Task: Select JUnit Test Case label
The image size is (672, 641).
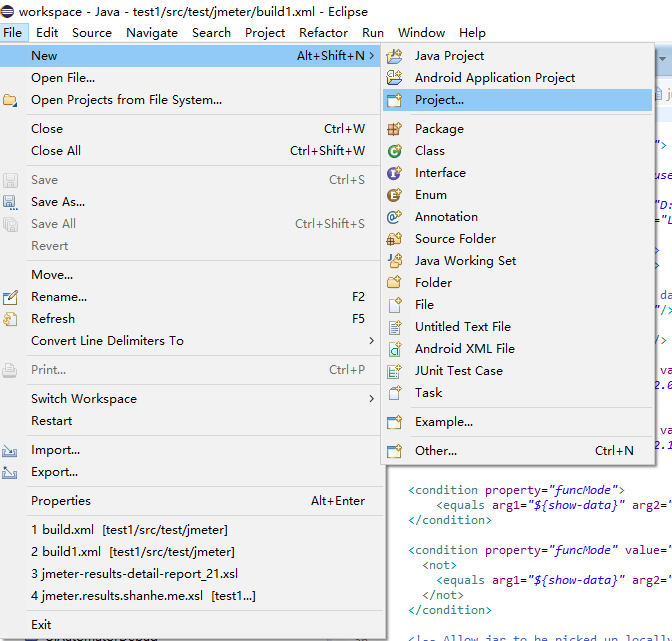Action: point(459,371)
